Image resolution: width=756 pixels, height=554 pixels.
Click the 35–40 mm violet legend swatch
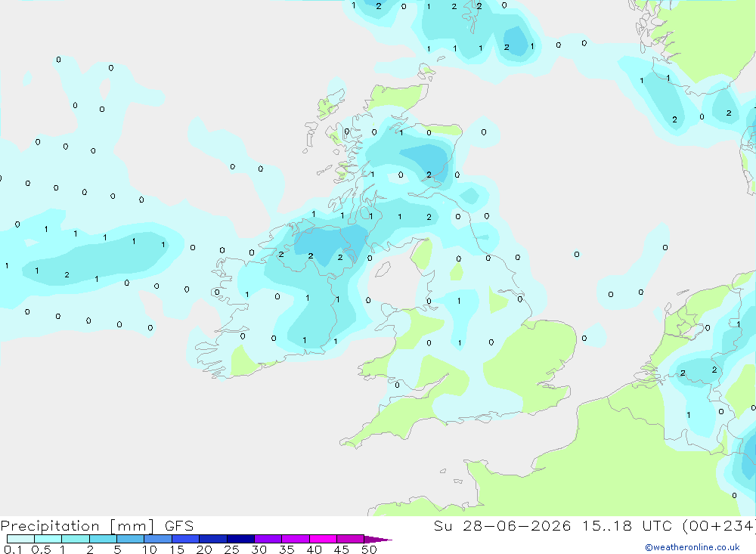(x=295, y=539)
